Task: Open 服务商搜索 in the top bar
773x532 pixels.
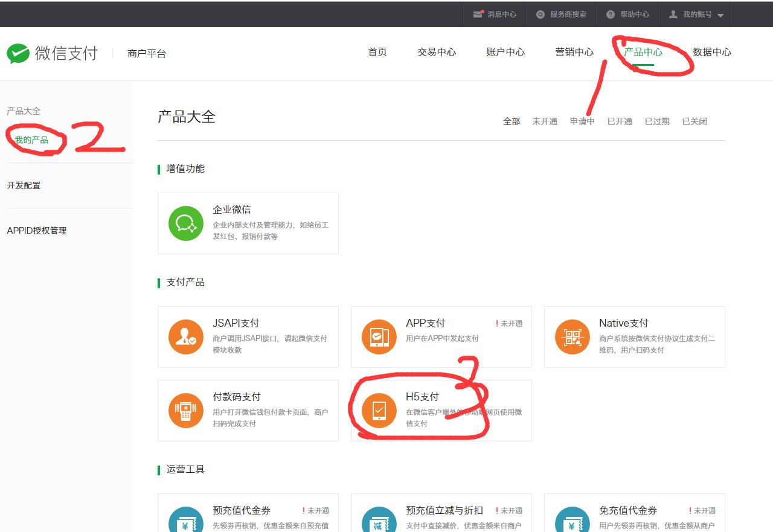Action: click(568, 14)
